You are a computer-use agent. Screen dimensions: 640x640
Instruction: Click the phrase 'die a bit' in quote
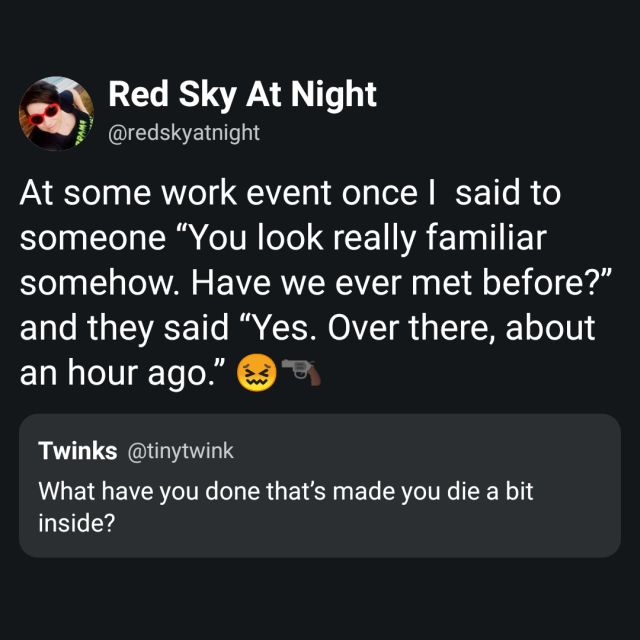[490, 491]
